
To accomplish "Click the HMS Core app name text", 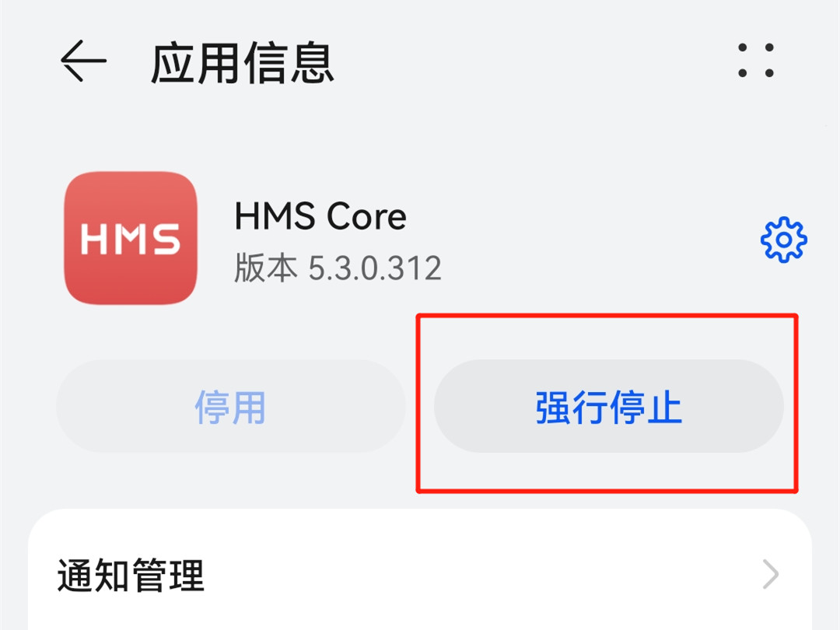I will coord(320,216).
